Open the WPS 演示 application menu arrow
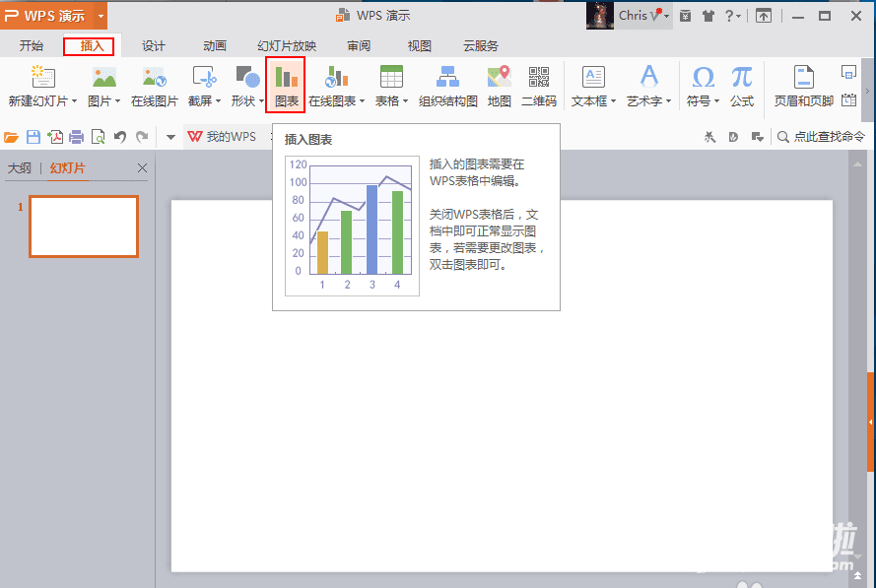This screenshot has width=876, height=588. pos(101,16)
